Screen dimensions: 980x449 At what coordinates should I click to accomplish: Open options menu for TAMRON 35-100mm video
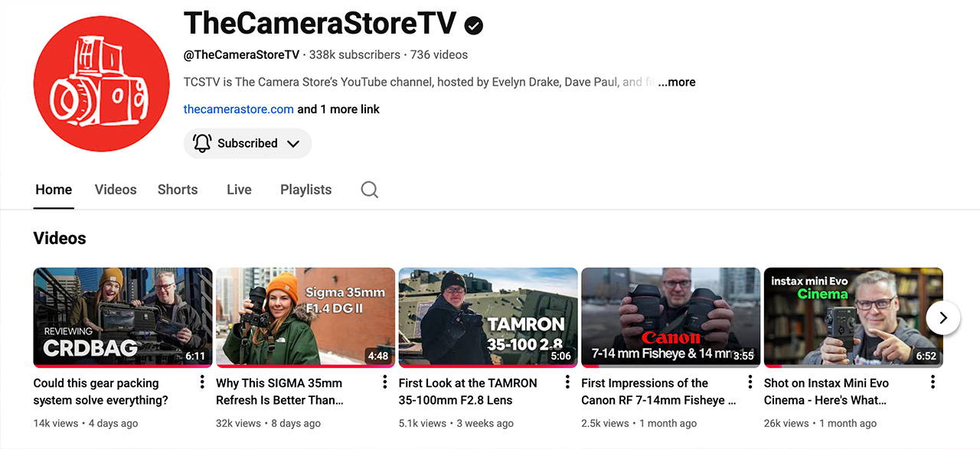567,382
